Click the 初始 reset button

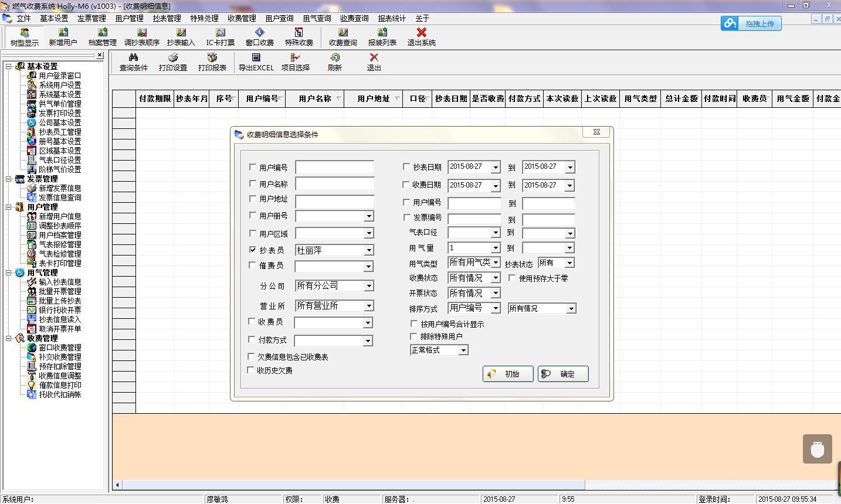click(508, 374)
